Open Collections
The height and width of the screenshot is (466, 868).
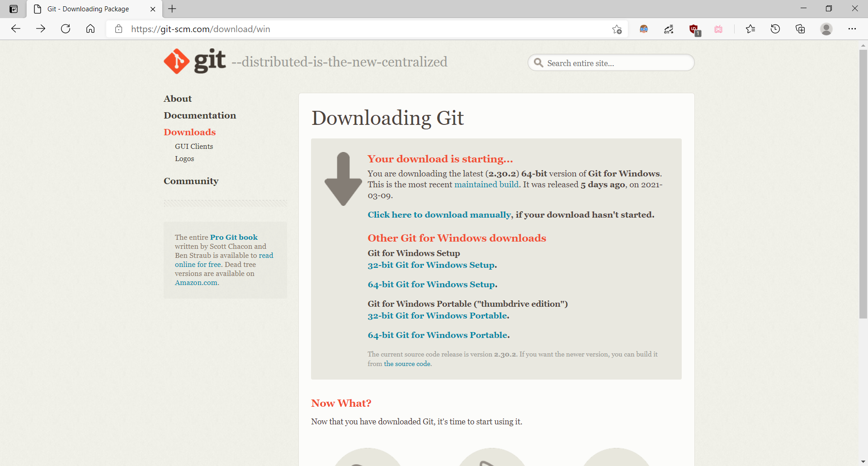coord(800,29)
